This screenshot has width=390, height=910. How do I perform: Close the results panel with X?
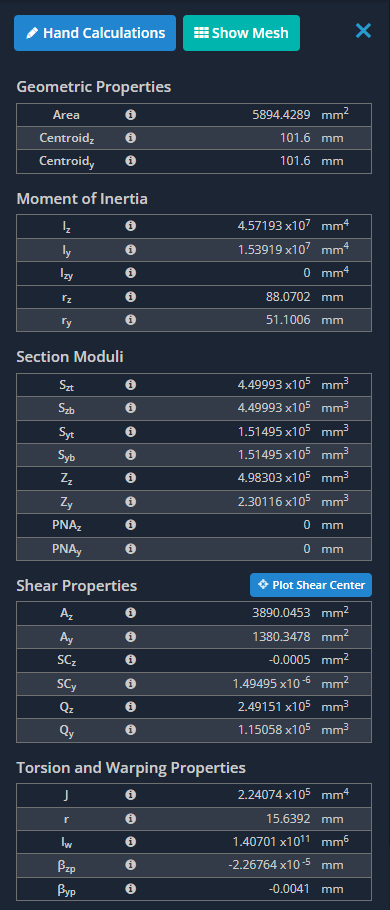click(363, 31)
